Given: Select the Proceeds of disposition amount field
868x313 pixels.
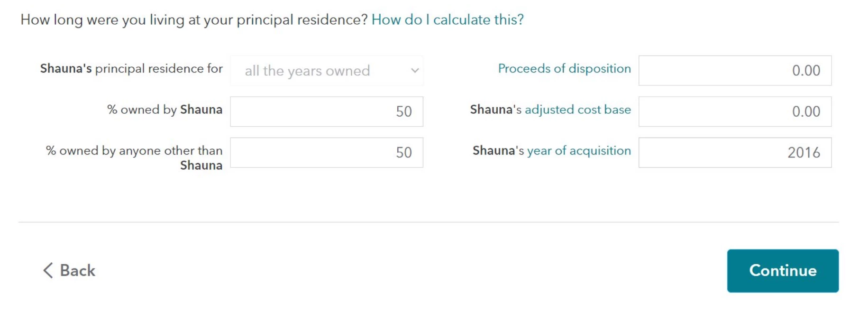Looking at the screenshot, I should click(734, 71).
